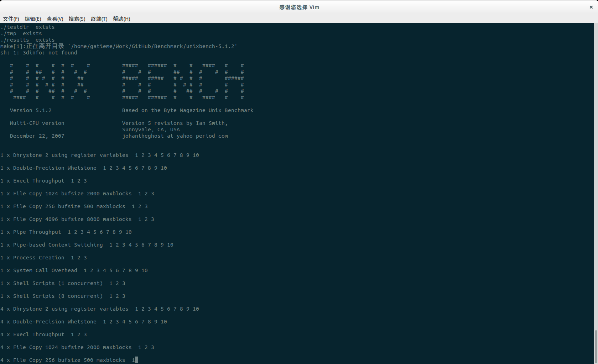Click the '1 x Double-Precision Whetstone' line
This screenshot has width=598, height=364.
(84, 168)
